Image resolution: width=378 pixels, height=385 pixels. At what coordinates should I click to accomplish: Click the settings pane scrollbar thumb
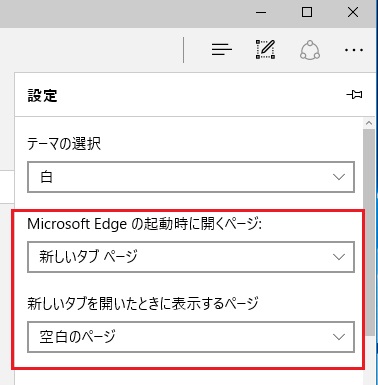point(369,232)
